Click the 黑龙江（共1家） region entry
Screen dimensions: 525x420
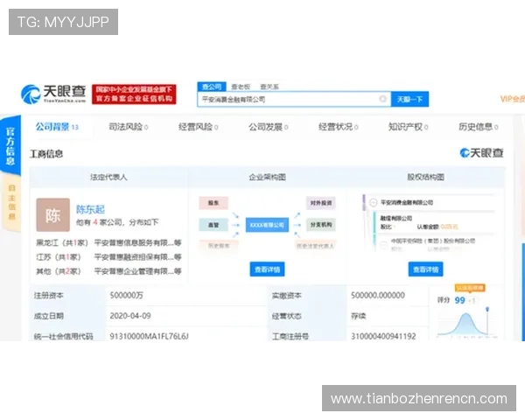point(61,242)
